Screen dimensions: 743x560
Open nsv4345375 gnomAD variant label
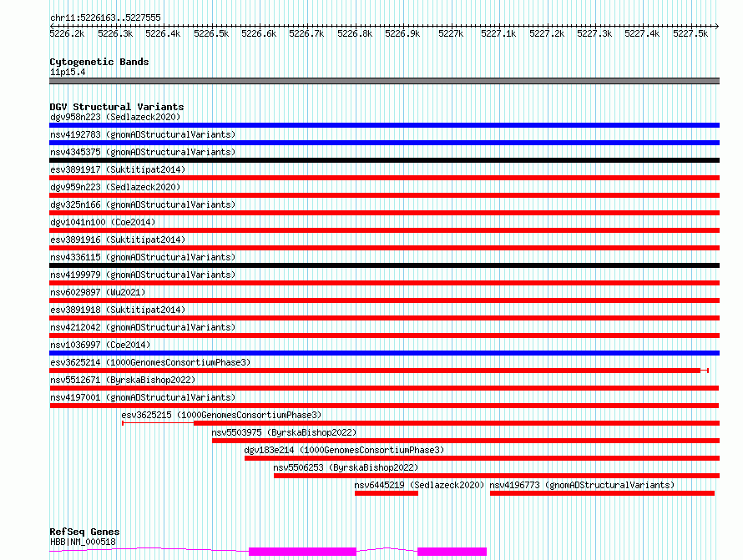pos(143,152)
